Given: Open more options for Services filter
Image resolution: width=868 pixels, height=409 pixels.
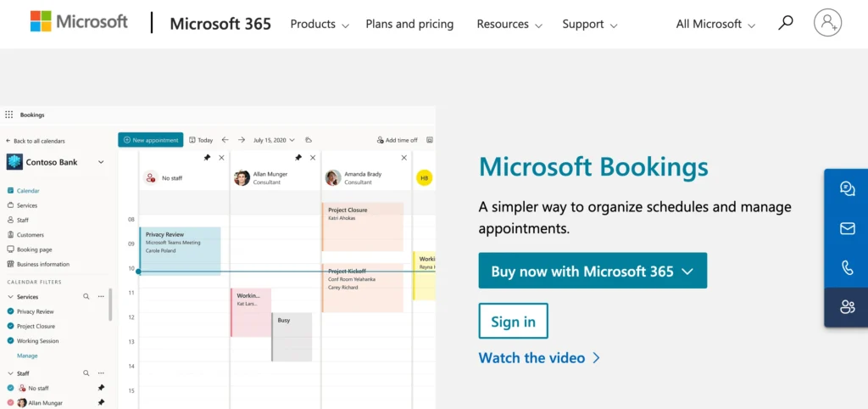Looking at the screenshot, I should click(101, 296).
